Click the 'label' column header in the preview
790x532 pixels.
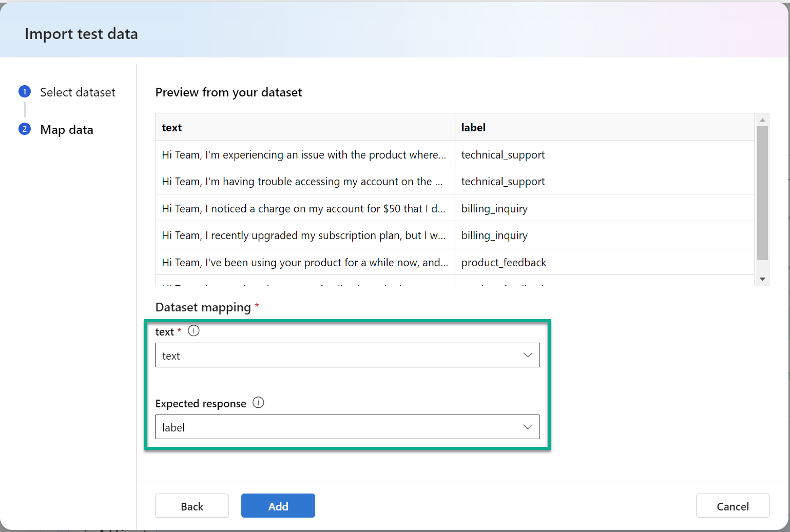(x=473, y=127)
